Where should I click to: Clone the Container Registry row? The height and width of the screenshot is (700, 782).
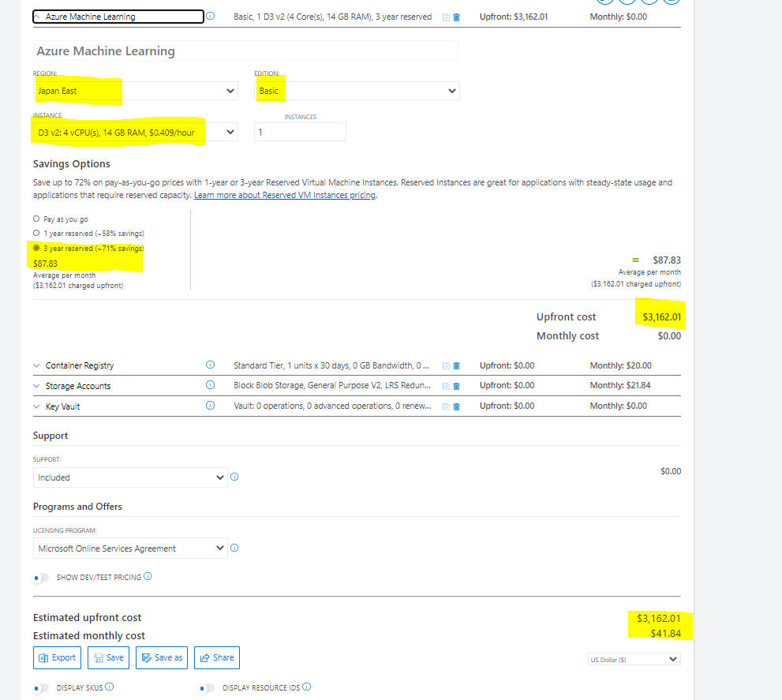pos(446,365)
